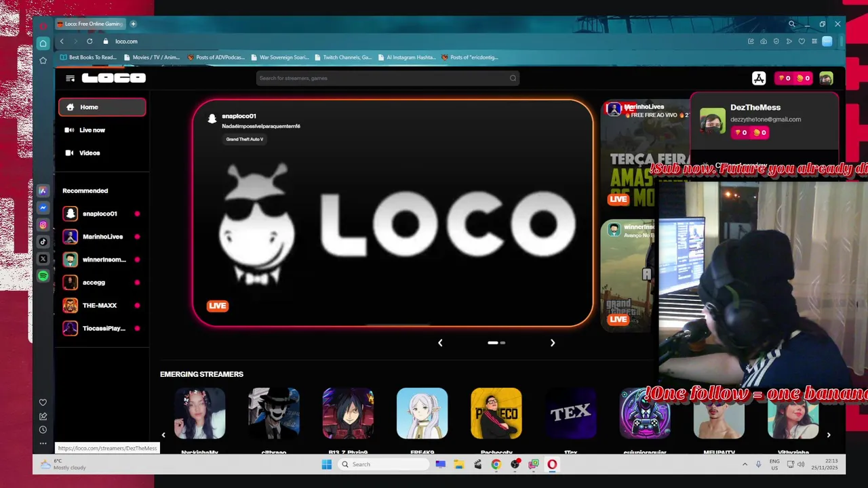The image size is (868, 488).
Task: Open B13_Z_Phzin9 streamer avatar
Action: click(x=348, y=413)
